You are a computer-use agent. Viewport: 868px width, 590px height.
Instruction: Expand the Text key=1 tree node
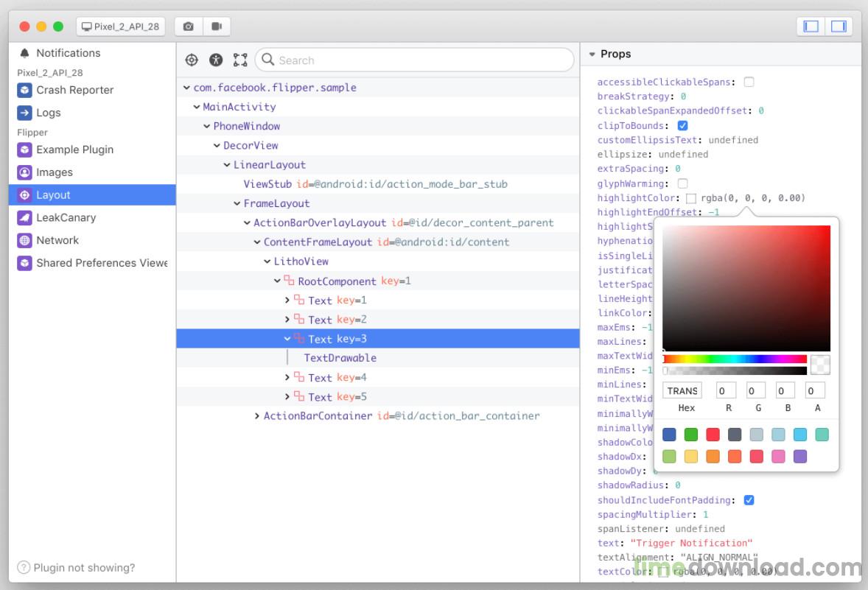(287, 300)
